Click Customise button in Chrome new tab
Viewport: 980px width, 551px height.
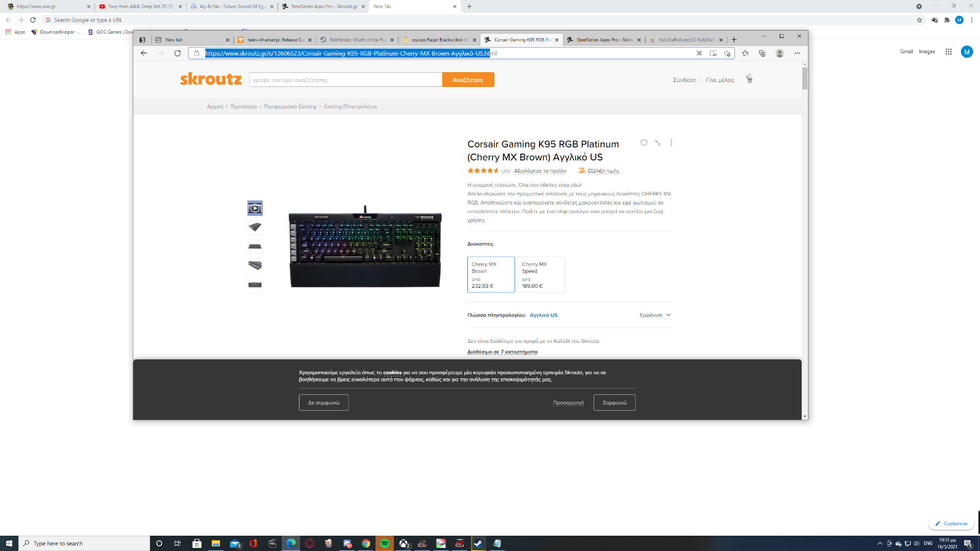(x=951, y=523)
